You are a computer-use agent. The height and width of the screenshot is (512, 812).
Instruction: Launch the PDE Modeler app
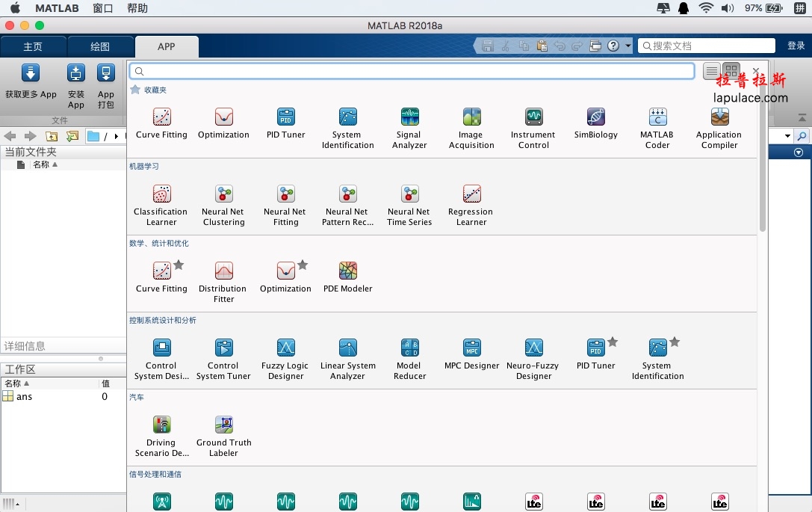[347, 277]
